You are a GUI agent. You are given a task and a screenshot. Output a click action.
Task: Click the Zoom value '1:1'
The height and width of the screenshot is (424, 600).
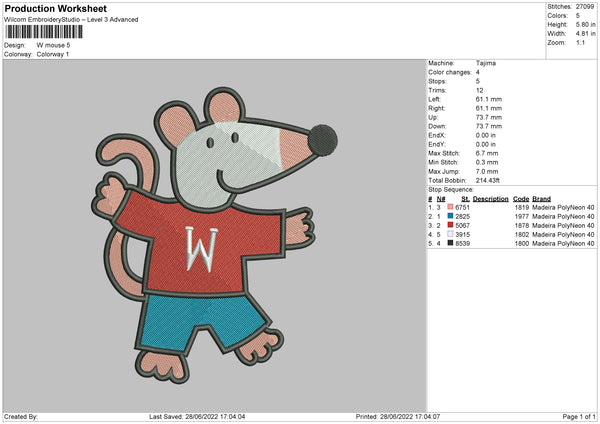[x=580, y=42]
